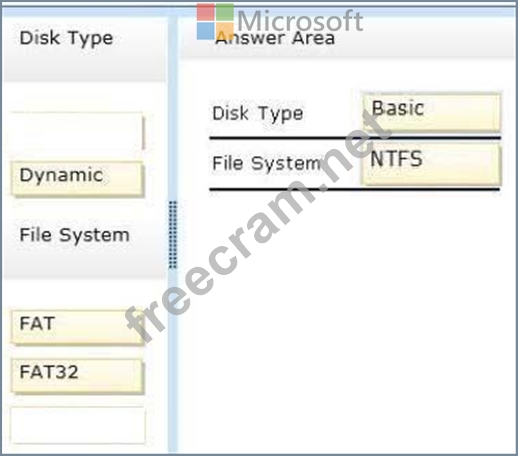Click the Basic tile in Answer Area
This screenshot has width=518, height=456.
[x=432, y=113]
